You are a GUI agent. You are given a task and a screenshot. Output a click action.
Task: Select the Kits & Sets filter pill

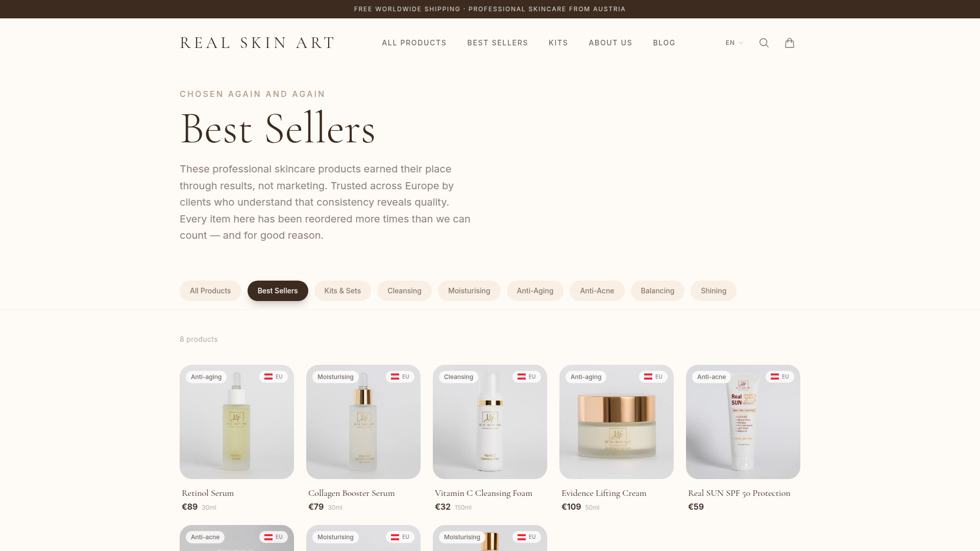(342, 291)
